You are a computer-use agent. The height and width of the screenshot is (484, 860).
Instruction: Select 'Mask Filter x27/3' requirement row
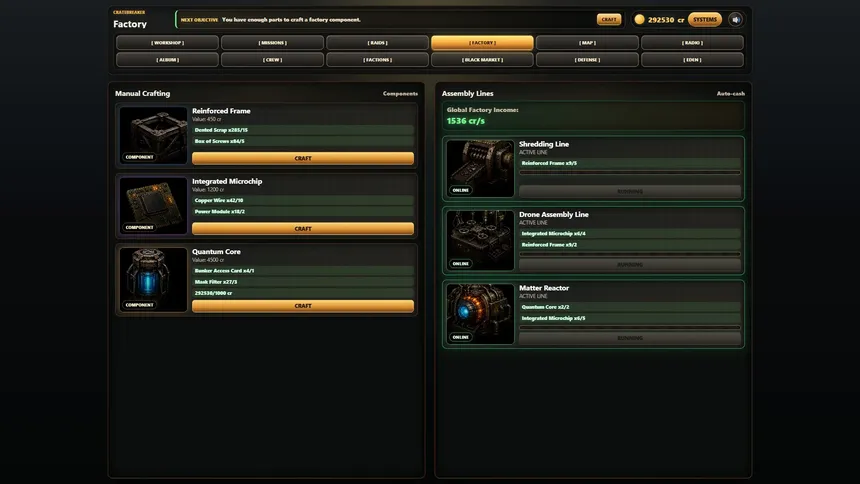(303, 282)
